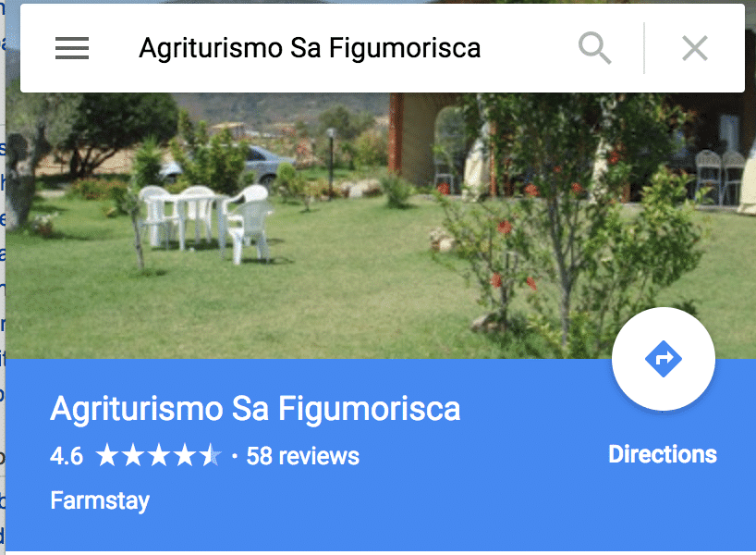Open the hamburger main menu
This screenshot has height=555, width=756.
[72, 48]
